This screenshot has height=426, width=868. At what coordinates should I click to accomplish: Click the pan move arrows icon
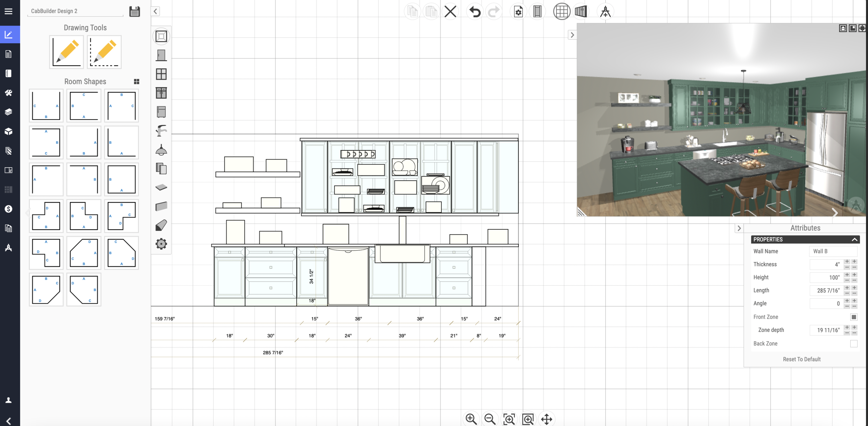pyautogui.click(x=546, y=419)
